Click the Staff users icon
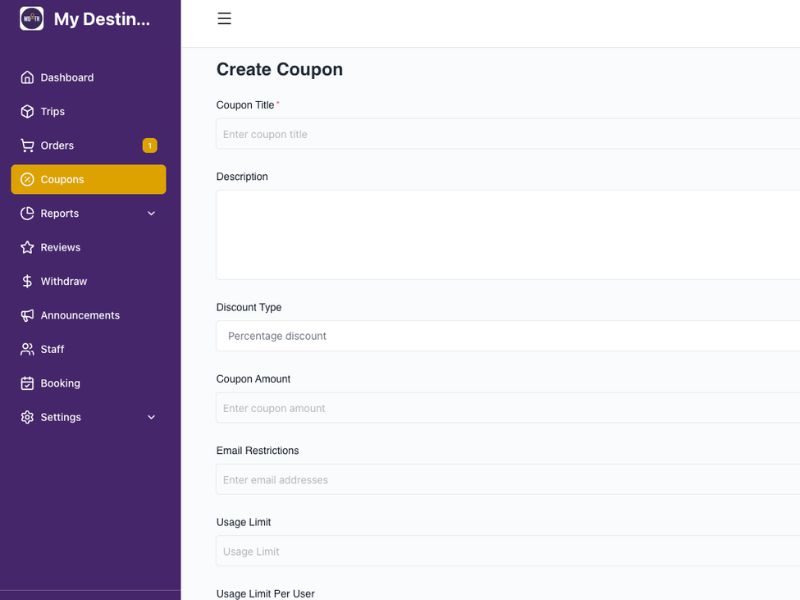This screenshot has height=600, width=800. pos(27,349)
